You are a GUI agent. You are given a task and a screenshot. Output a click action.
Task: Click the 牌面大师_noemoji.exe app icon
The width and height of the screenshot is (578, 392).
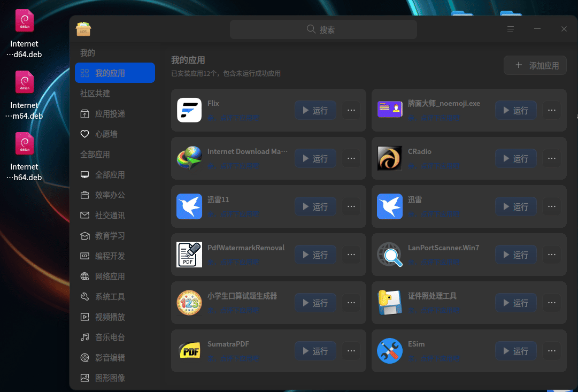pyautogui.click(x=390, y=110)
